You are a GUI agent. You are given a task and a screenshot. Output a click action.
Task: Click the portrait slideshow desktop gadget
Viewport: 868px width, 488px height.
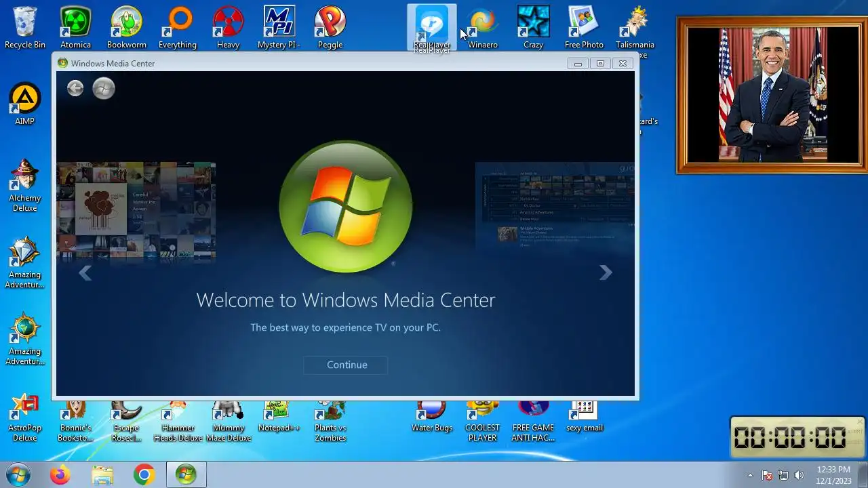772,95
